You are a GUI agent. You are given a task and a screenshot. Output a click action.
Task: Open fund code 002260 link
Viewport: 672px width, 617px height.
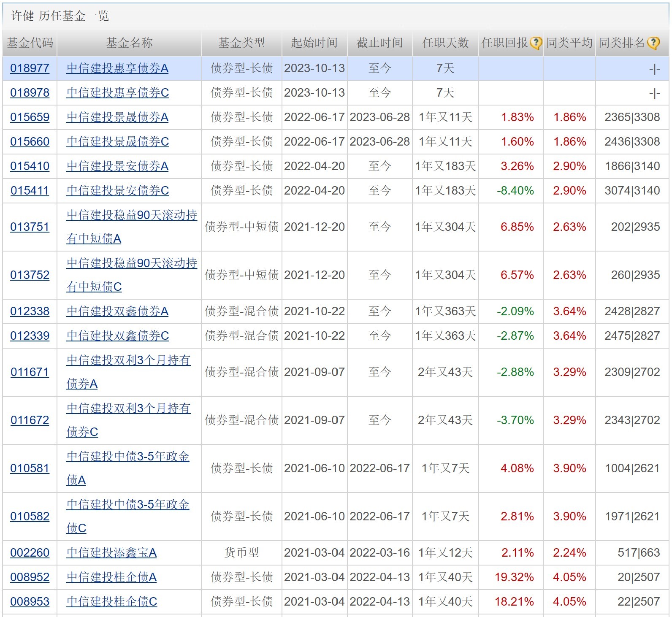pyautogui.click(x=30, y=553)
